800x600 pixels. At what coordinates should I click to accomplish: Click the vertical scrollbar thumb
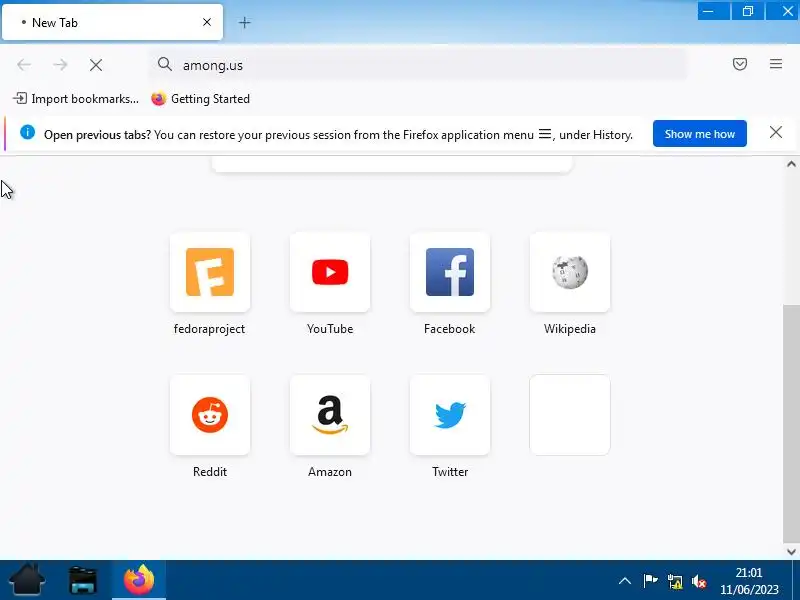[791, 423]
